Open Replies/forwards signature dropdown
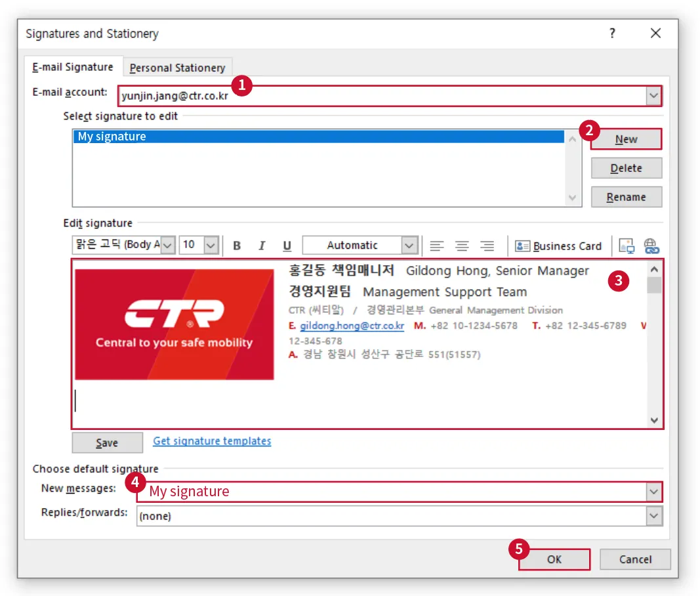This screenshot has width=700, height=596. click(653, 516)
